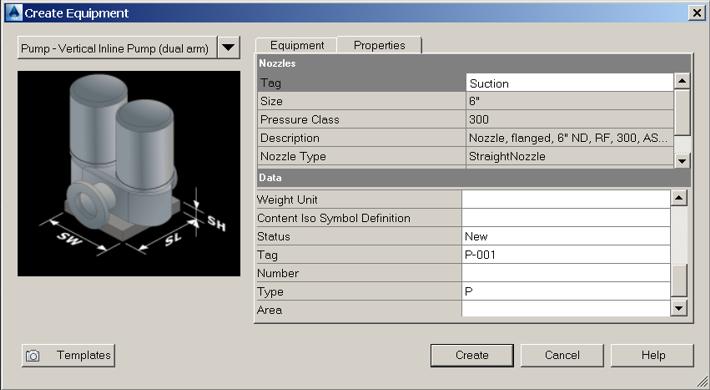Open the Templates button
This screenshot has width=710, height=390.
pyautogui.click(x=68, y=355)
